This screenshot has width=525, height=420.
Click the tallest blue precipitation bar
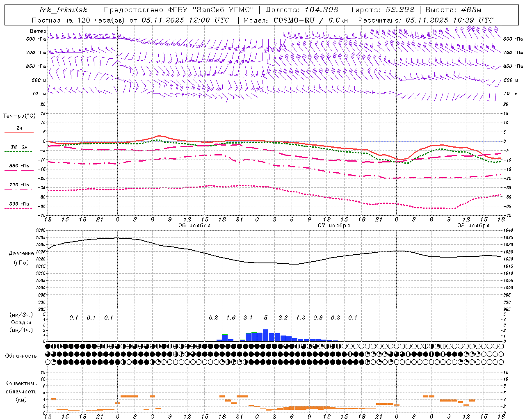pos(265,335)
